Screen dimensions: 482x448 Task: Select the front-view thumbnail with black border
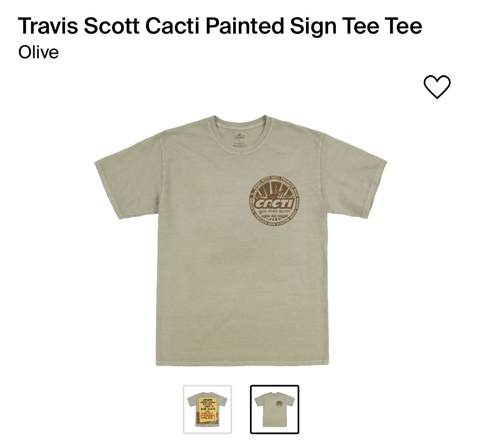(x=275, y=409)
